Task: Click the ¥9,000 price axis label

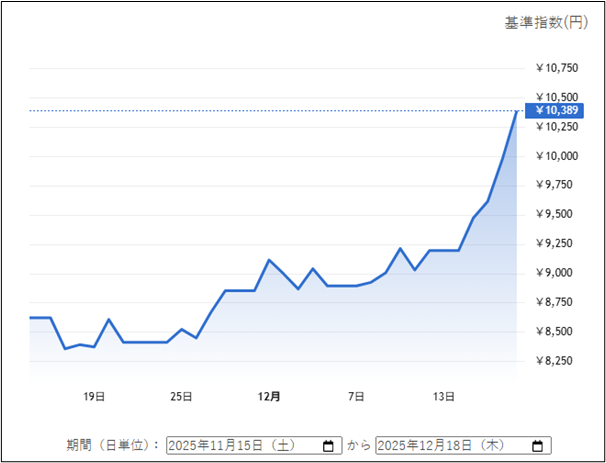Action: 556,273
